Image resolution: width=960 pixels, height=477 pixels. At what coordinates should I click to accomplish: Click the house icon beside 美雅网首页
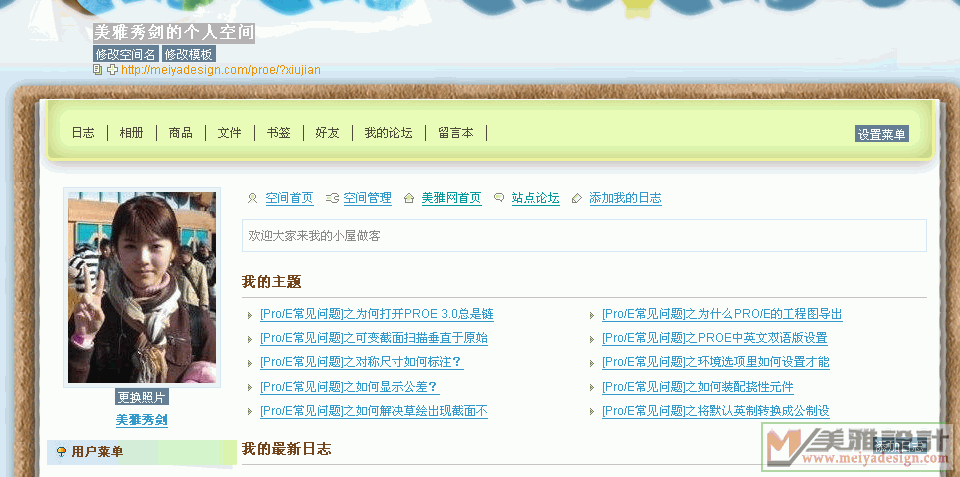pos(409,198)
